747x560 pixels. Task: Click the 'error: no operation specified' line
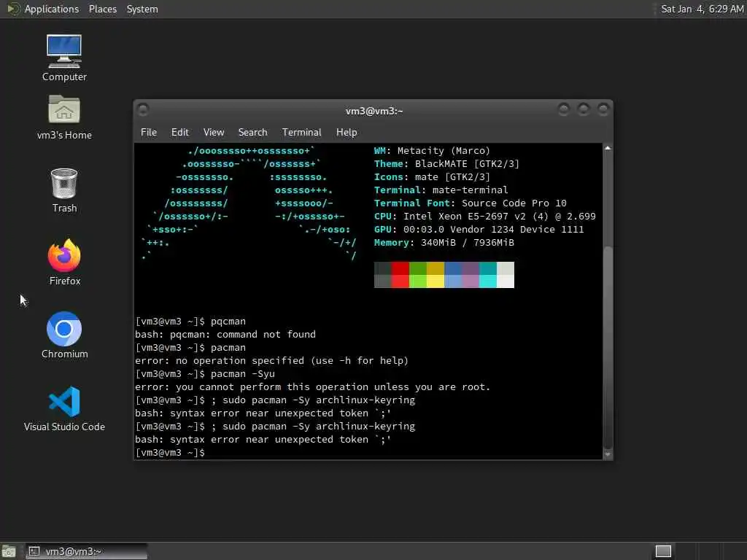click(x=271, y=360)
